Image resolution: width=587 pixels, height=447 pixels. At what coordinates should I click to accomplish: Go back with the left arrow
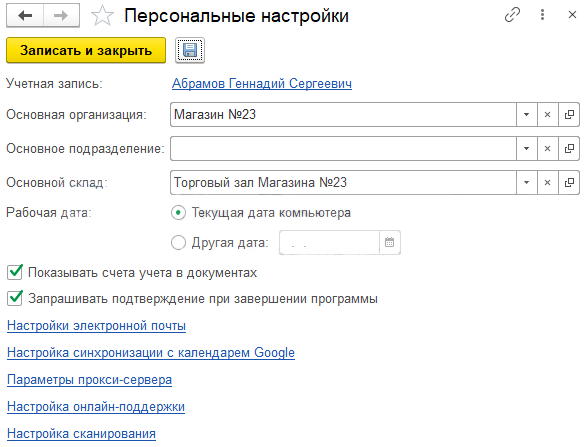[25, 15]
